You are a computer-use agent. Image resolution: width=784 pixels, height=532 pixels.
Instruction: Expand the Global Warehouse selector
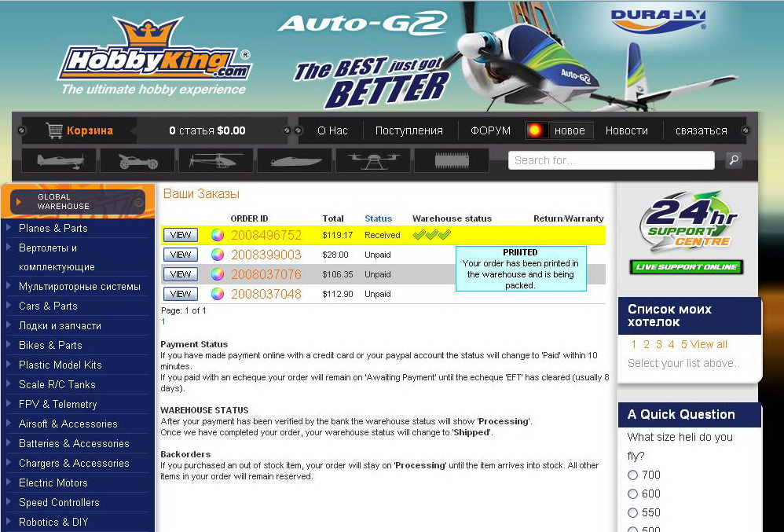tap(78, 201)
